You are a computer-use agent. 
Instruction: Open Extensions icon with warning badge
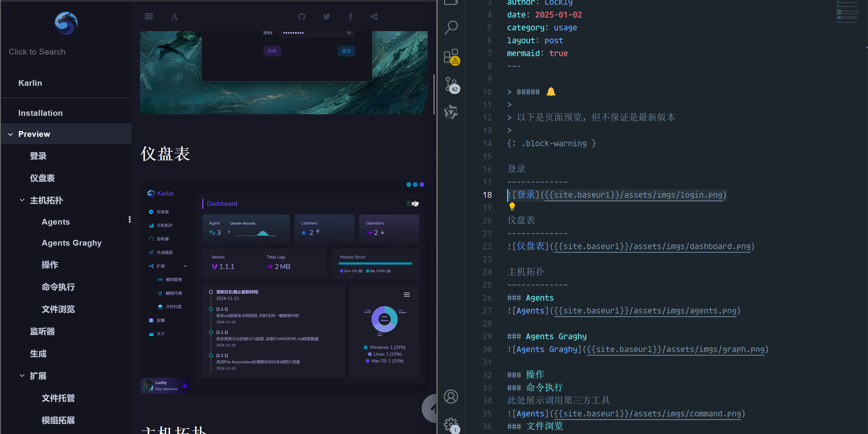coord(451,56)
